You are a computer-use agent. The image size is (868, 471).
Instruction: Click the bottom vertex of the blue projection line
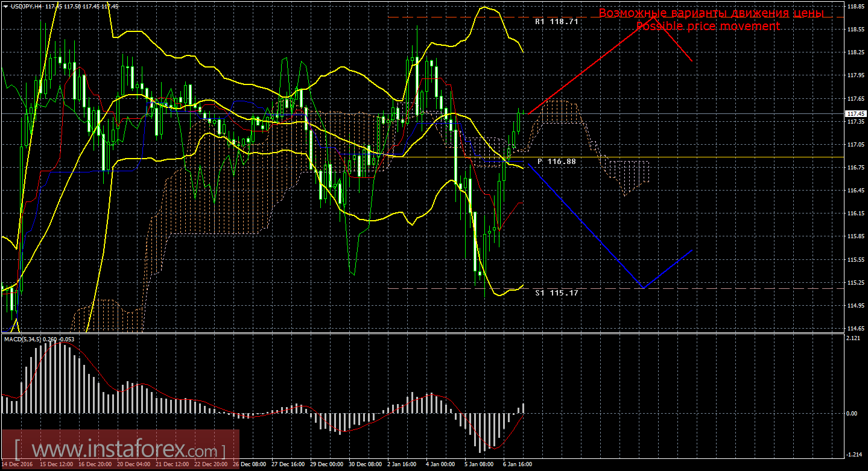point(644,288)
